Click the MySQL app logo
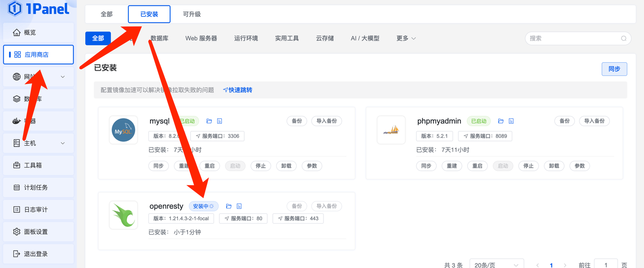 pyautogui.click(x=123, y=130)
